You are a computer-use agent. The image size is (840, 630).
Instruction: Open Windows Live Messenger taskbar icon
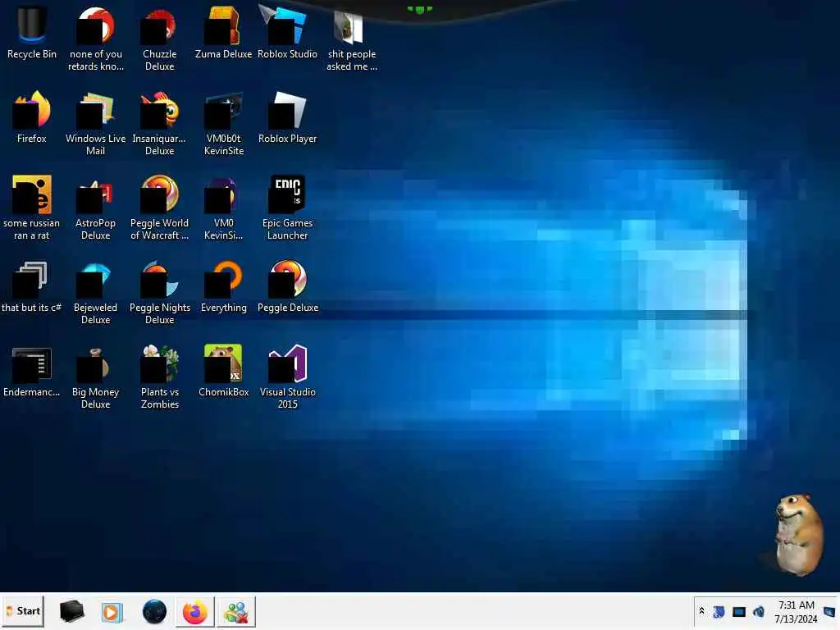click(x=236, y=612)
